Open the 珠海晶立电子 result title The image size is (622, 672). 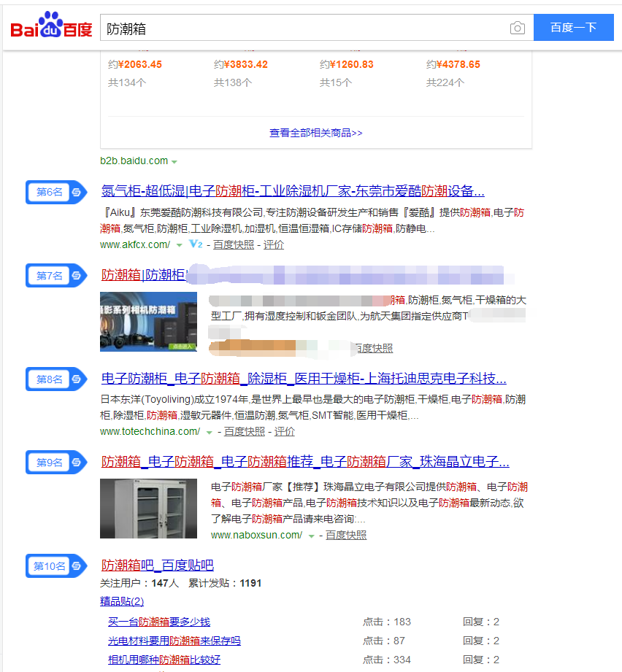tap(305, 461)
